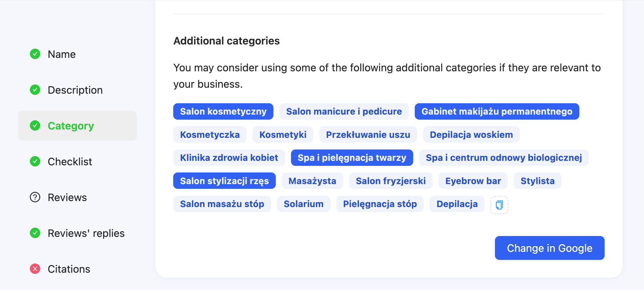Click the green check icon next to Description
Viewport: 644px width, 290px height.
point(35,90)
